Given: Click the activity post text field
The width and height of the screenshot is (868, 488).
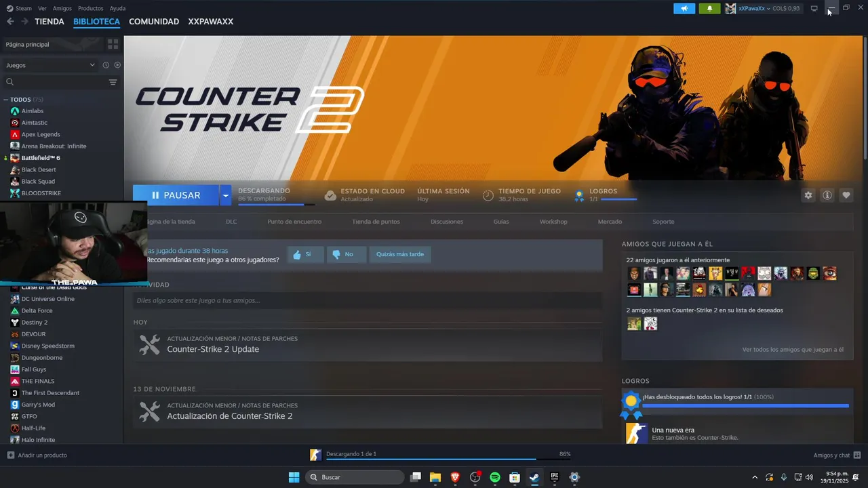Looking at the screenshot, I should click(368, 300).
